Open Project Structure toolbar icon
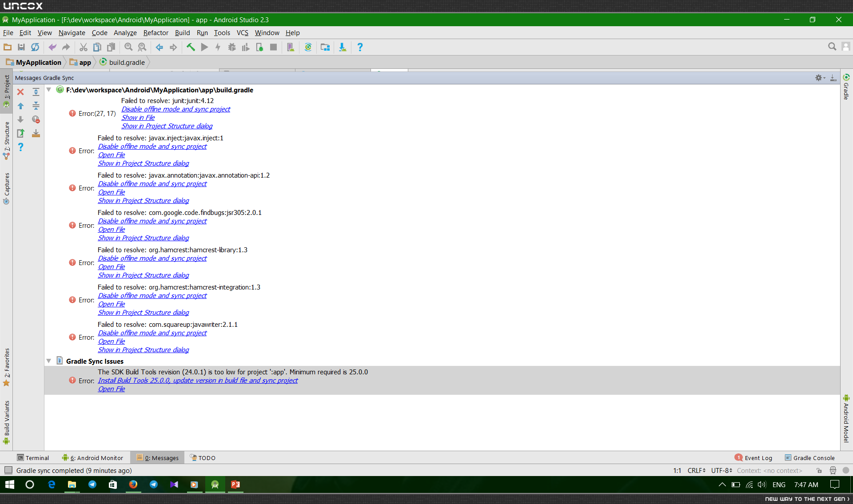Screen dimensions: 853x504 [x=325, y=47]
